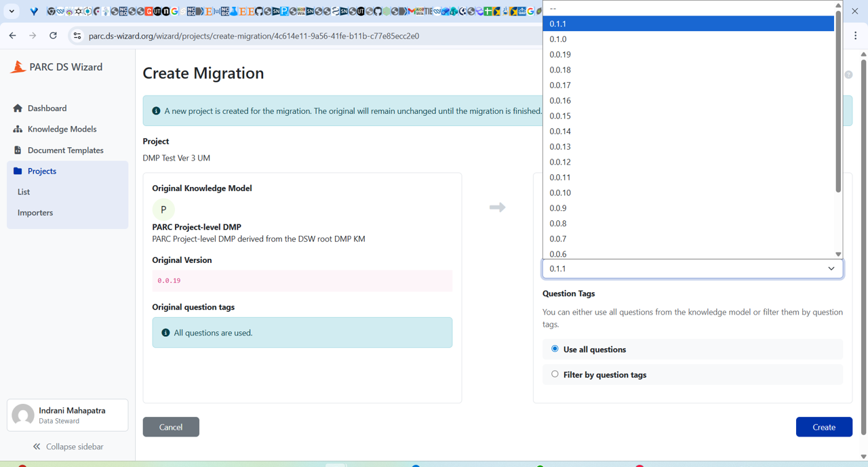Image resolution: width=868 pixels, height=467 pixels.
Task: Cancel the migration creation
Action: tap(171, 427)
